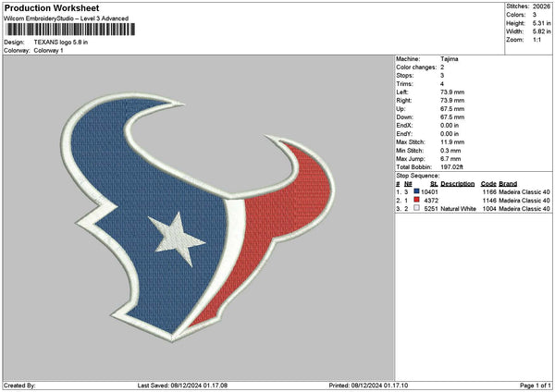The height and width of the screenshot is (392, 555).
Task: Click the white star in the logo
Action: (177, 239)
